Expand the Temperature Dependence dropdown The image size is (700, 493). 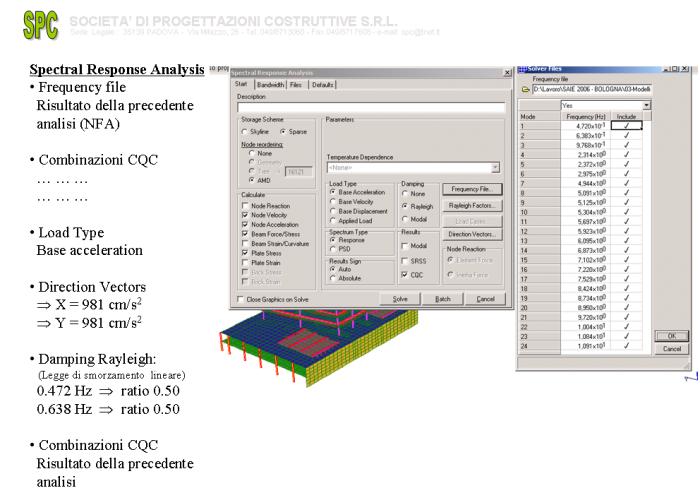493,168
